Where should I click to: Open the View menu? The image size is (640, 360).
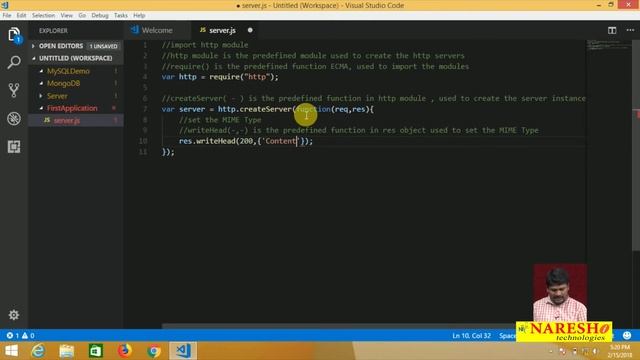tap(67, 16)
